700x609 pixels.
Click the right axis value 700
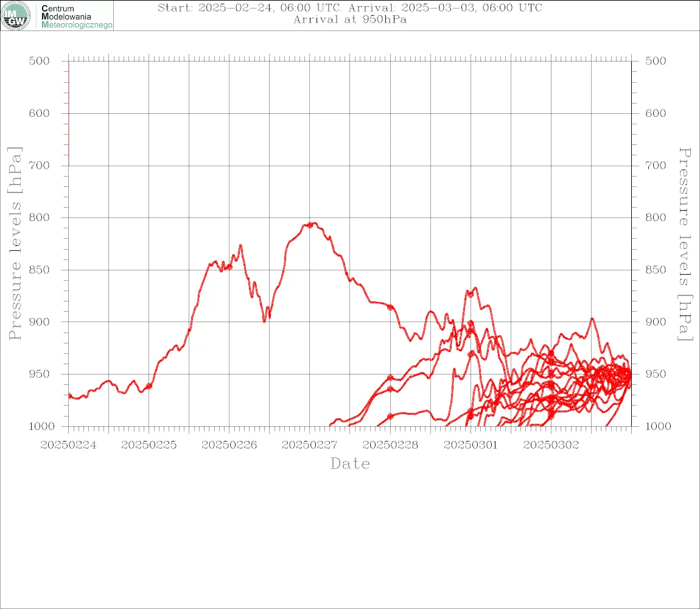click(656, 166)
